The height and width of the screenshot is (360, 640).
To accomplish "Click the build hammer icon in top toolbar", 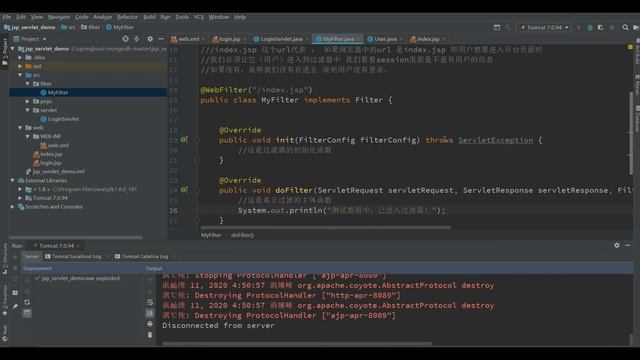I will click(508, 27).
